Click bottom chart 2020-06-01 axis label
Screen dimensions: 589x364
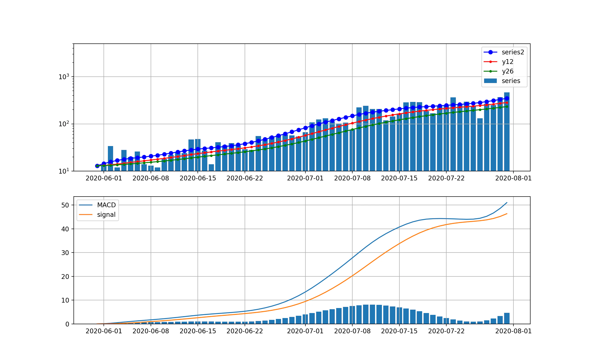104,331
